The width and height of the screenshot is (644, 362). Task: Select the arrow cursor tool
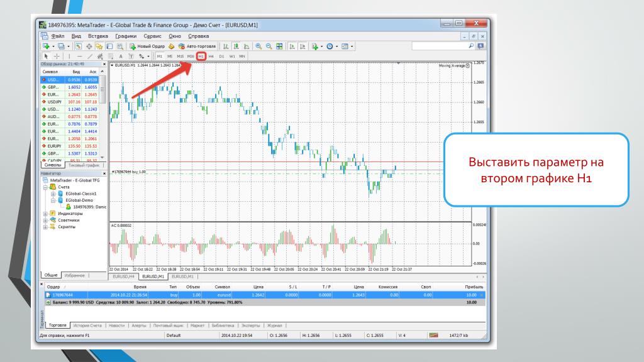click(46, 56)
